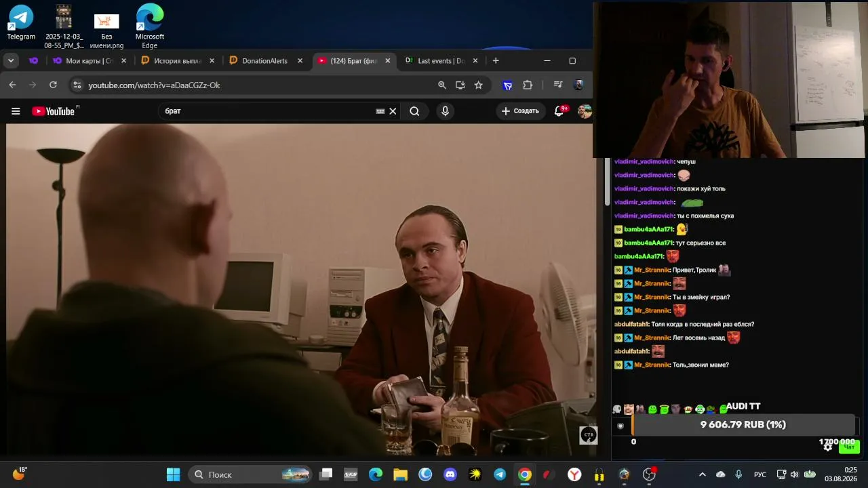Viewport: 868px width, 488px height.
Task: Open the YouTube account avatar menu
Action: (585, 111)
